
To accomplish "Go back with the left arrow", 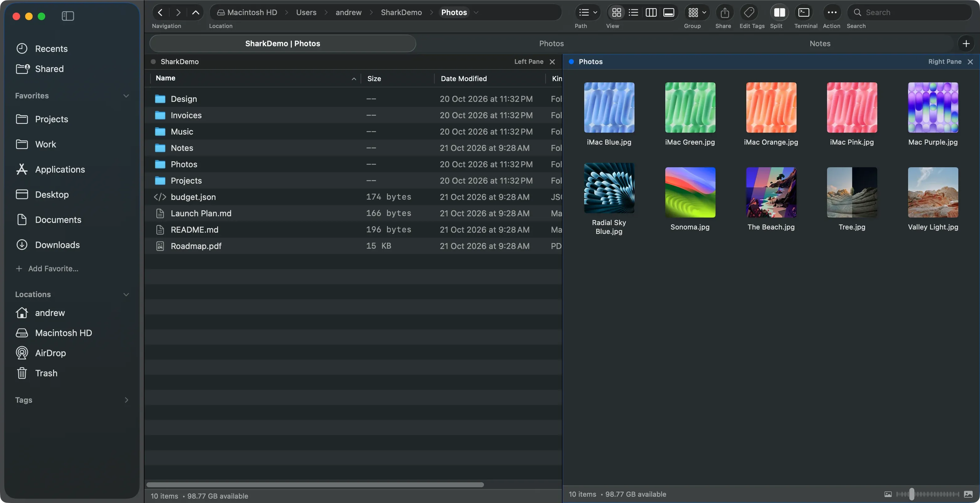I will click(x=160, y=13).
